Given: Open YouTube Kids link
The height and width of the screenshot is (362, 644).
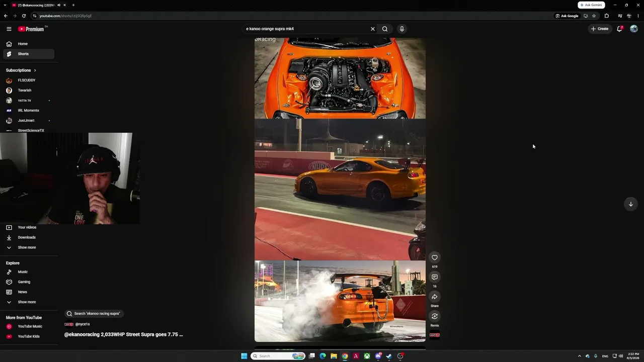Looking at the screenshot, I should (29, 336).
